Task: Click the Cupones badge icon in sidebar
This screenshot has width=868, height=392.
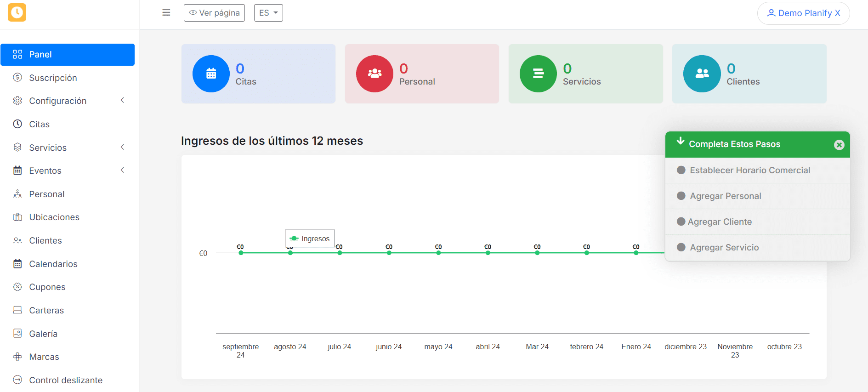Action: point(17,287)
